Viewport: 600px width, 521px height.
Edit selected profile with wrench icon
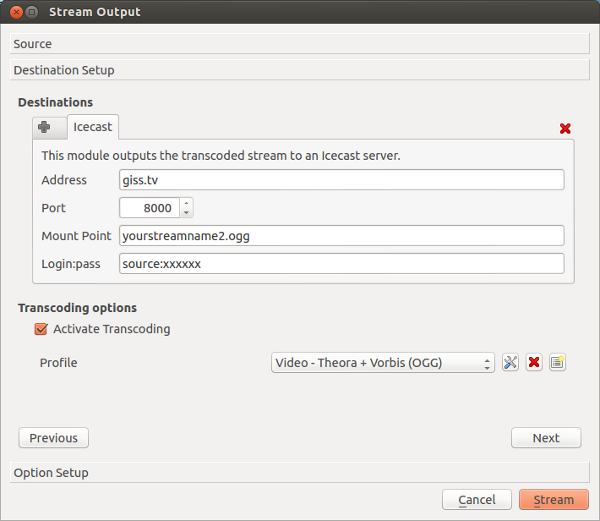(510, 362)
